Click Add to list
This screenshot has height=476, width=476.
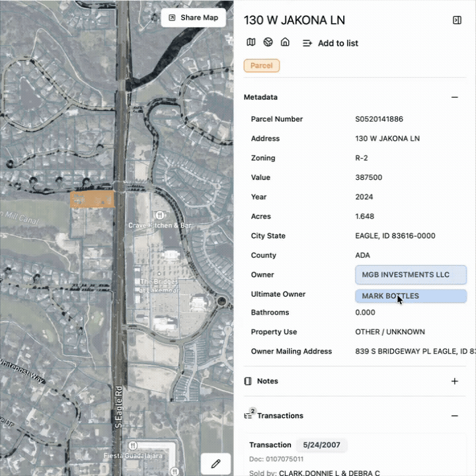[331, 43]
